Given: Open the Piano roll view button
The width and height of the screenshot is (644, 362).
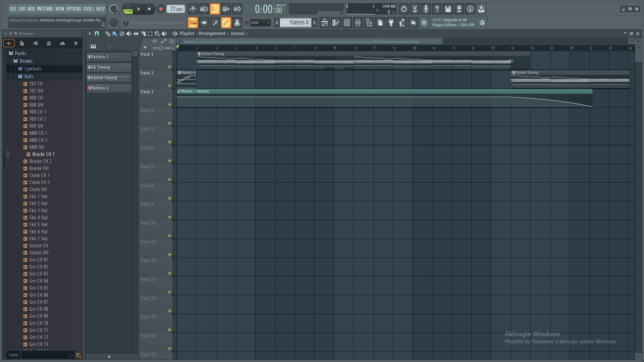Looking at the screenshot, I should [x=336, y=23].
